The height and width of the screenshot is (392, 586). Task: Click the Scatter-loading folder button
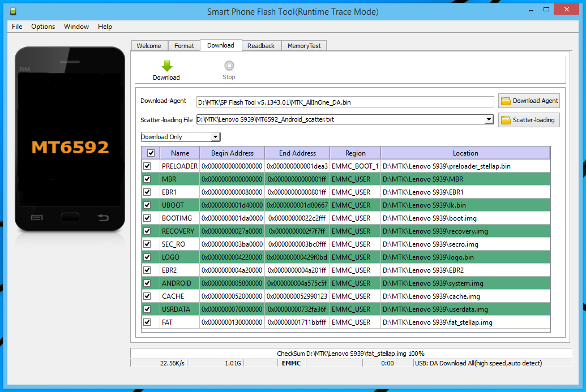click(x=529, y=120)
